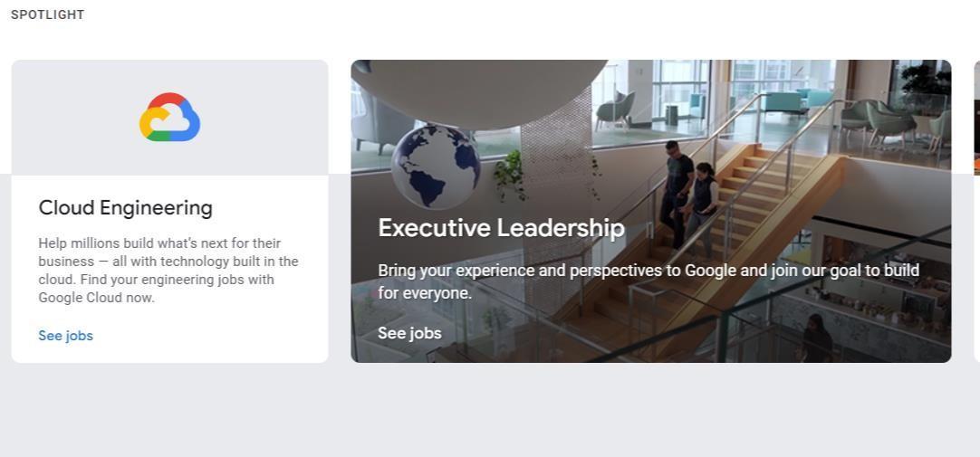Click the SPOTLIGHT section label
The width and height of the screenshot is (980, 457).
[x=48, y=14]
